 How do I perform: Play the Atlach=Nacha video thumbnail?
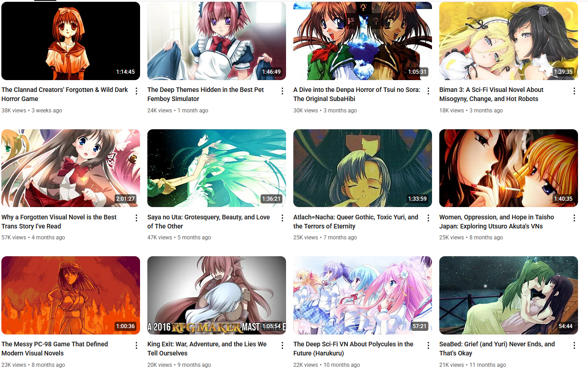pos(362,168)
